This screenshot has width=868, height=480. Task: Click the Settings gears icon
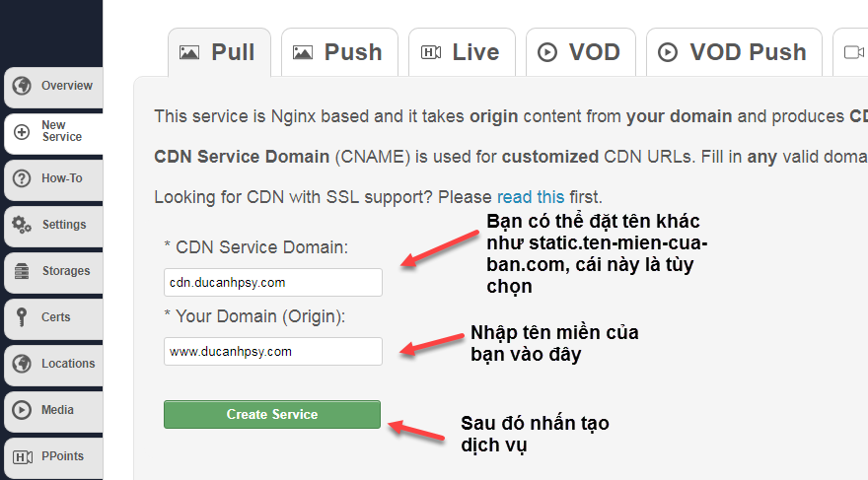click(x=22, y=225)
